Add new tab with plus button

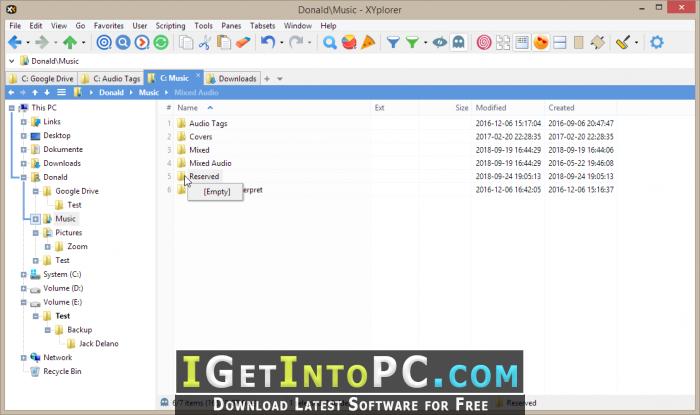pyautogui.click(x=267, y=79)
